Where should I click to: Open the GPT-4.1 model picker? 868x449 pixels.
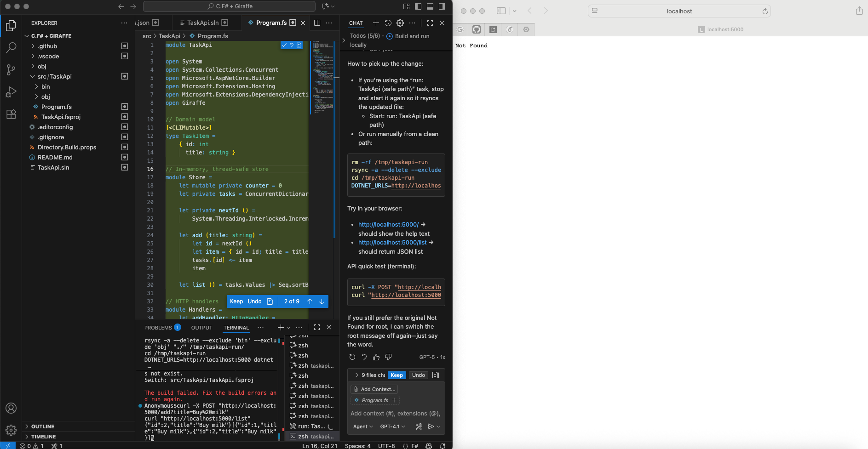click(x=392, y=426)
